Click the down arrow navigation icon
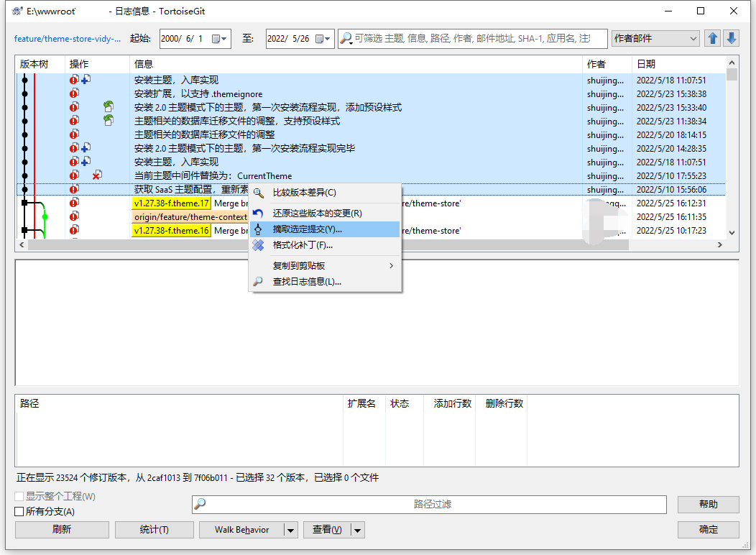This screenshot has height=555, width=756. [x=731, y=38]
